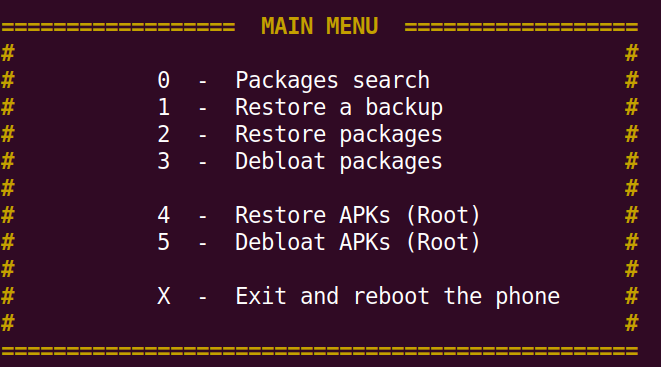Screen dimensions: 661x367
Task: Click the word backup in option 1
Action: coord(404,107)
